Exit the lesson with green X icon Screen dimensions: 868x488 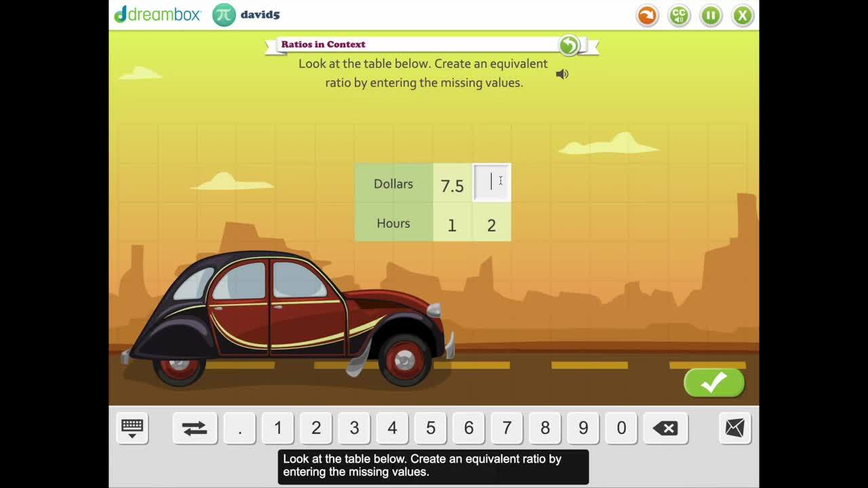pyautogui.click(x=743, y=16)
